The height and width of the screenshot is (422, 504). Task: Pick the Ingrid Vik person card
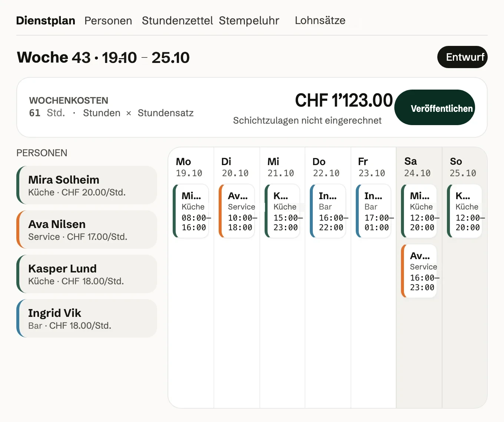click(x=87, y=318)
